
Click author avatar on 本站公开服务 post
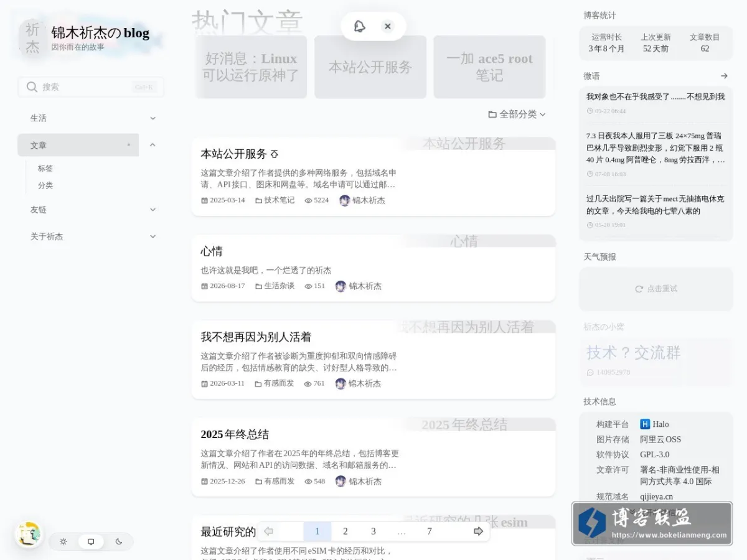pos(345,200)
